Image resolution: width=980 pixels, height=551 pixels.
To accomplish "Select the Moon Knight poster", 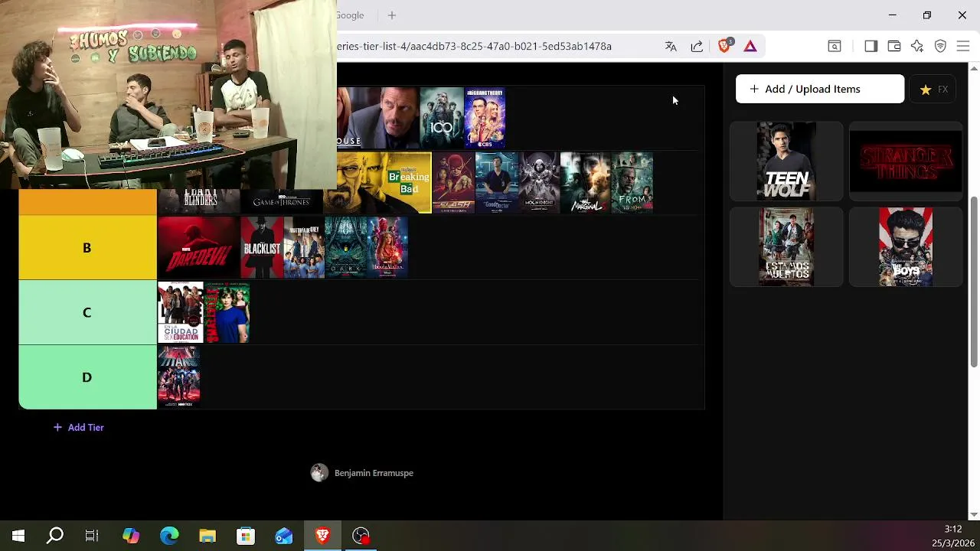I will [x=539, y=183].
